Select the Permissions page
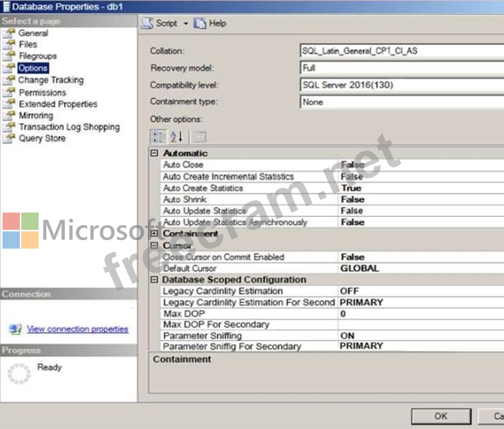Image resolution: width=504 pixels, height=429 pixels. [43, 92]
